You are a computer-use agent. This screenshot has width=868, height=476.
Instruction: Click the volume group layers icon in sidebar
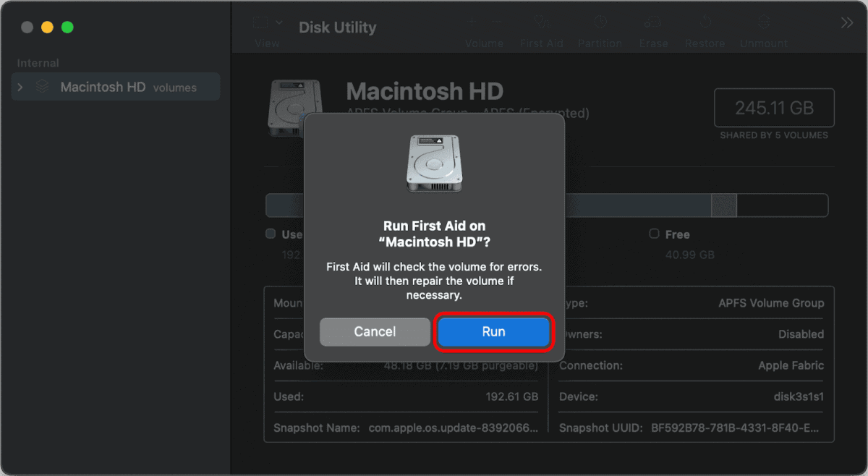click(42, 87)
